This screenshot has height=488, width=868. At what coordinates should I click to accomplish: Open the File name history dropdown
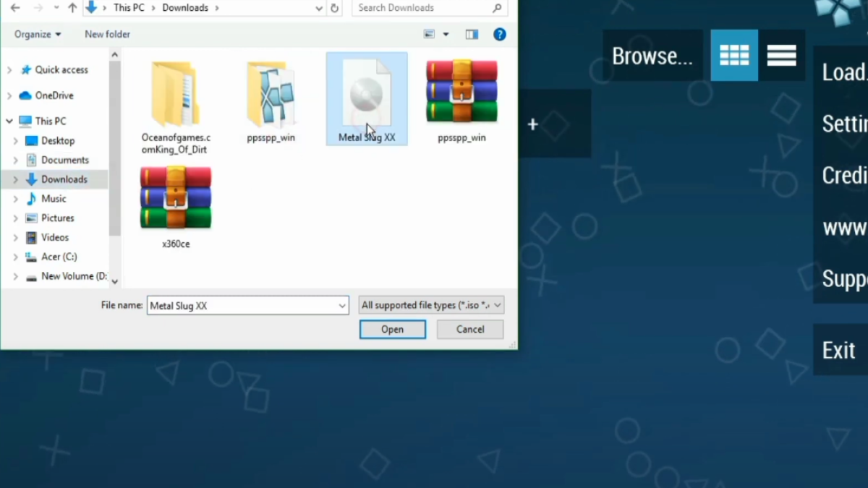coord(342,306)
